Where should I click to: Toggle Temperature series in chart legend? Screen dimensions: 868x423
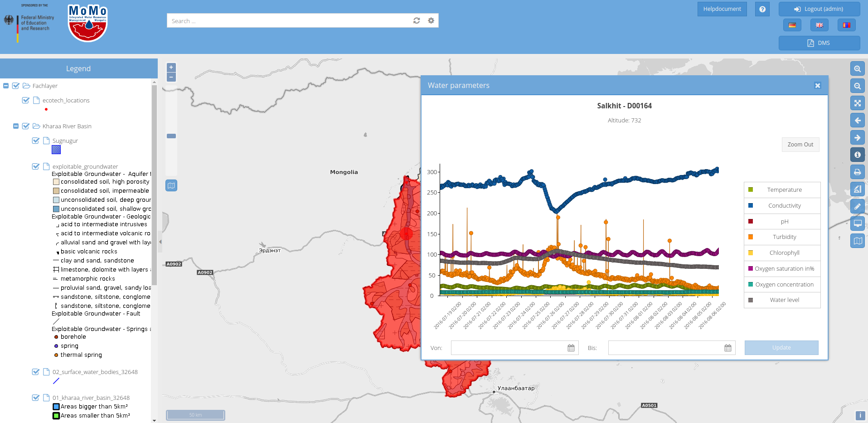[782, 190]
